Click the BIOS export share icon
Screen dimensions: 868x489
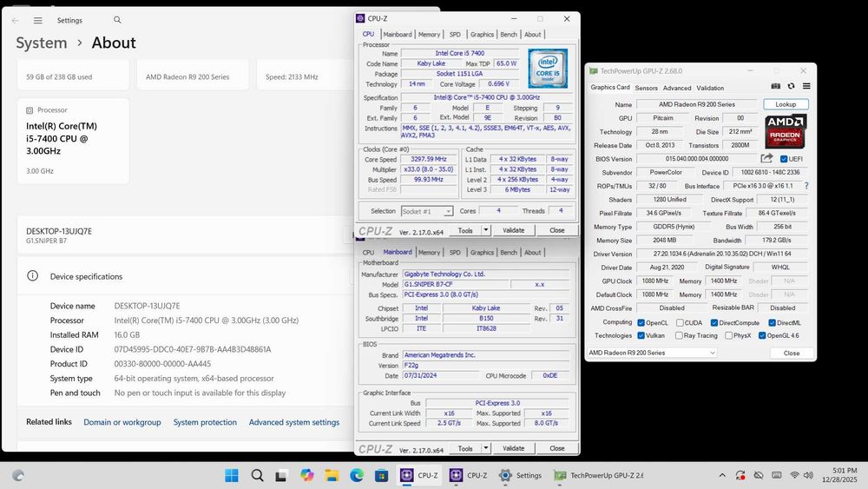point(766,159)
